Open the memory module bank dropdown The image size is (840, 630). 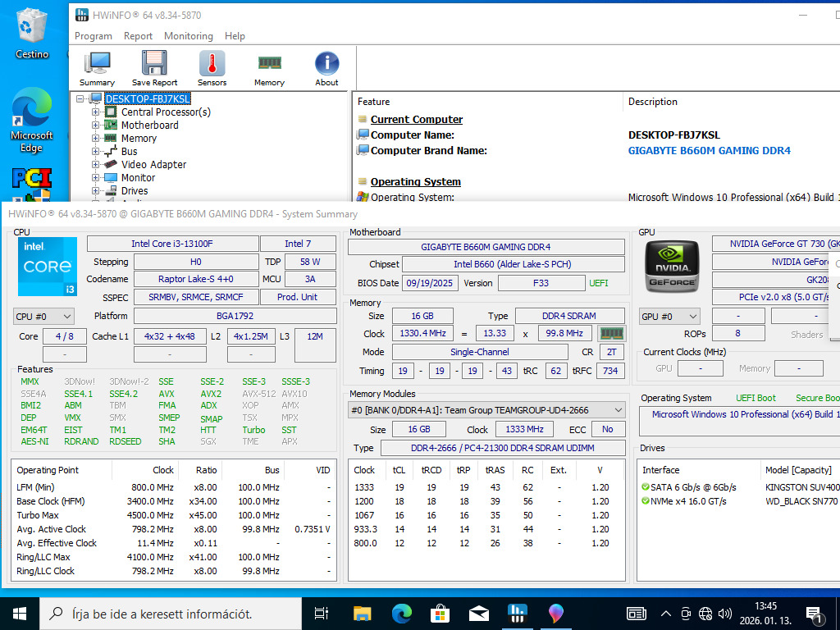pyautogui.click(x=486, y=410)
